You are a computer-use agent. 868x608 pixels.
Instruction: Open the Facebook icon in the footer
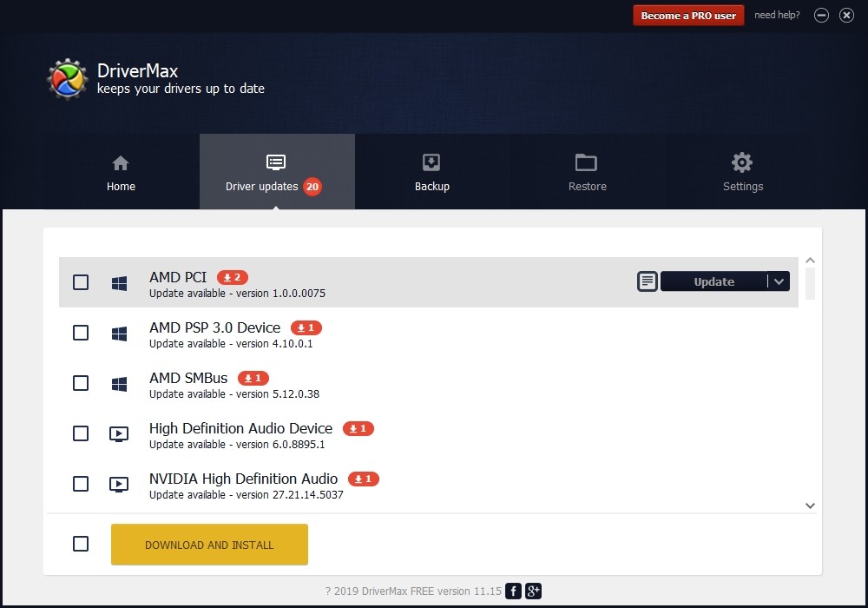(513, 591)
